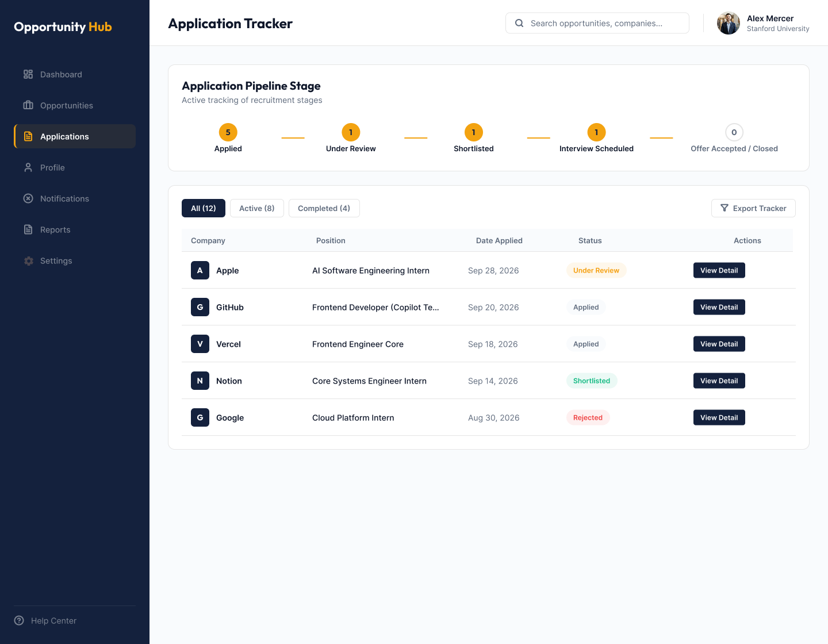Focus the search opportunities input field

[x=597, y=23]
